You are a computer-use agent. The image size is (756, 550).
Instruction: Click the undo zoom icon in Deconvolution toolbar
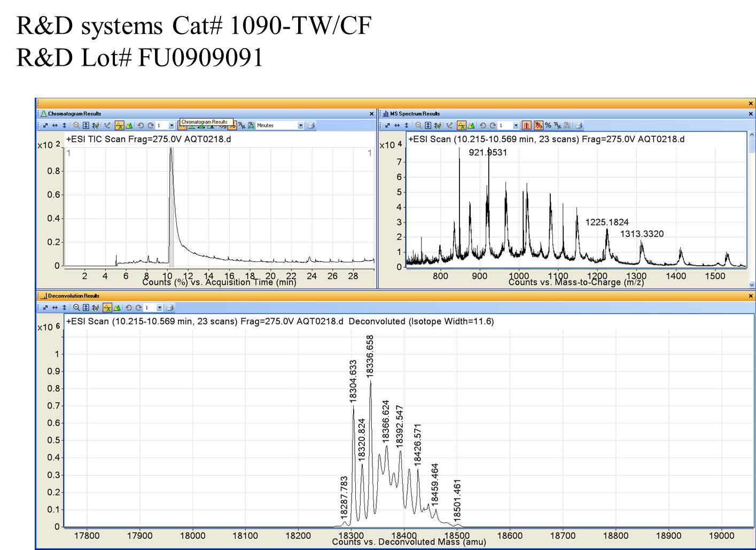click(128, 308)
